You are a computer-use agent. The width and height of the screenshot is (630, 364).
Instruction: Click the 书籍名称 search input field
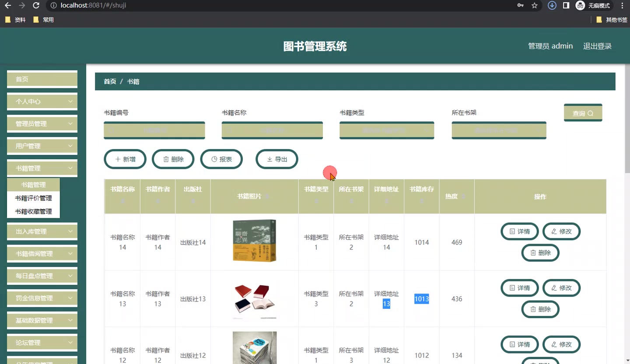[x=272, y=130]
